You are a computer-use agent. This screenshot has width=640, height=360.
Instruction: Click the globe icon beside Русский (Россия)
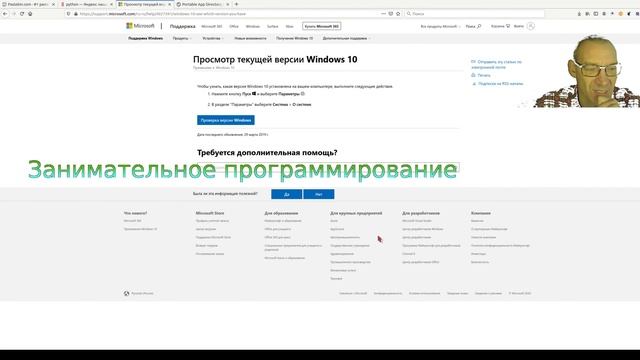pyautogui.click(x=127, y=293)
